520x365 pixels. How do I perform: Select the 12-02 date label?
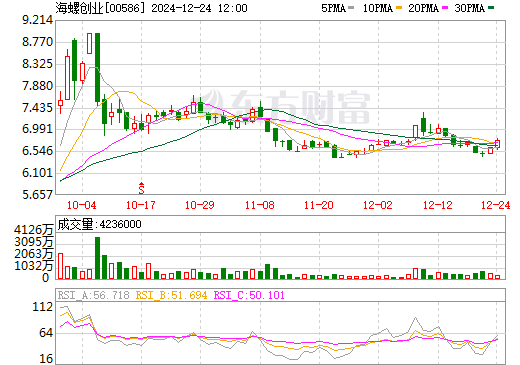(x=378, y=205)
